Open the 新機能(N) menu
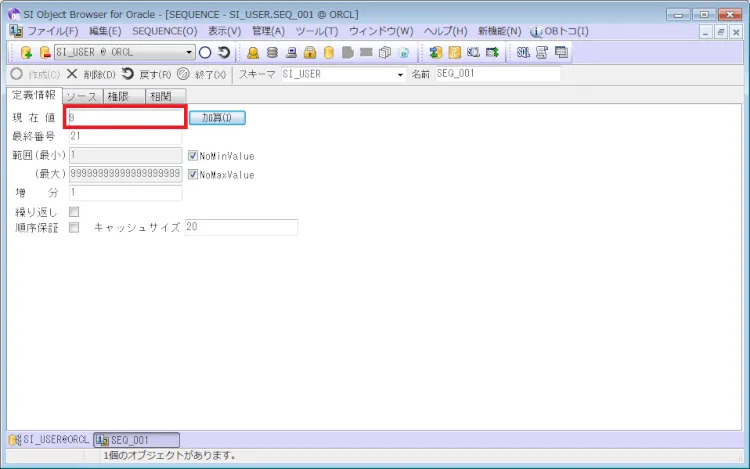 click(x=499, y=32)
